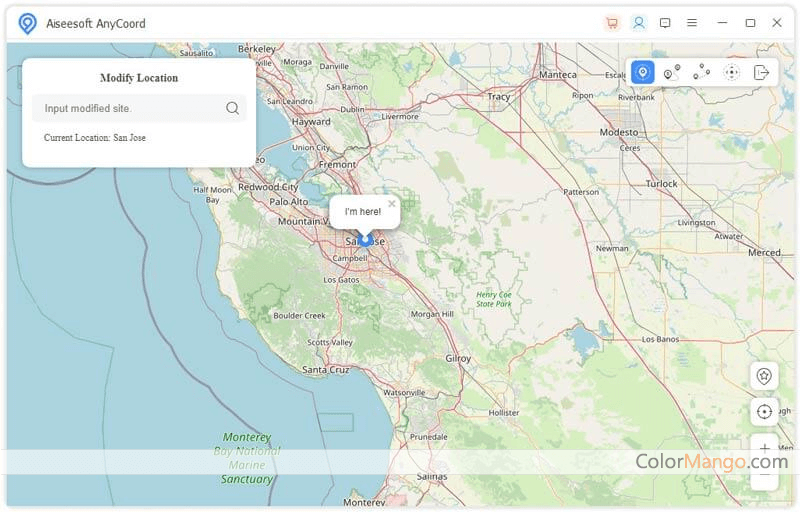Open the user account icon
Viewport: 800px width, 512px height.
pos(639,23)
